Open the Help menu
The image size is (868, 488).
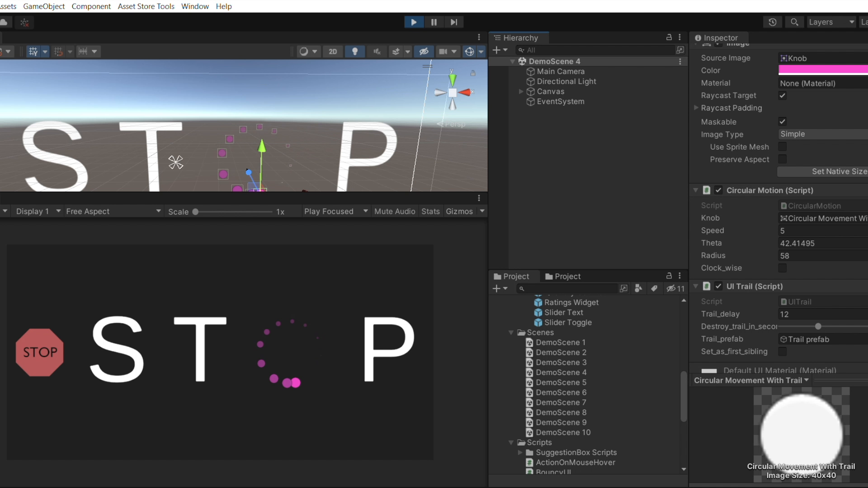[224, 6]
